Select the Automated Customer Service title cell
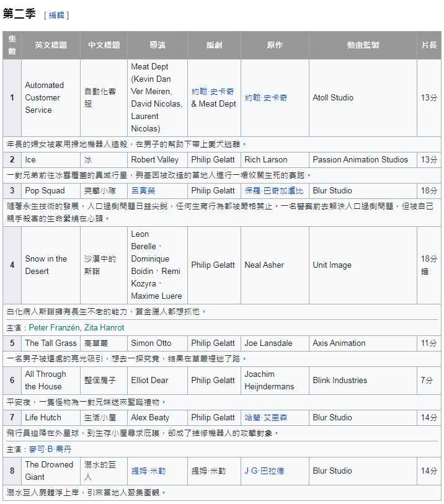 point(51,98)
